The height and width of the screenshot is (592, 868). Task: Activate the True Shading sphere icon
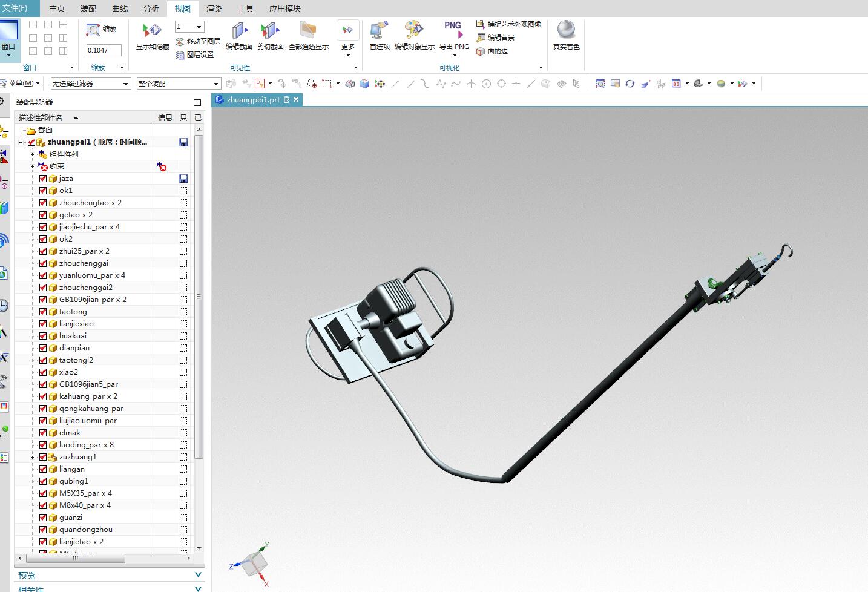(566, 30)
